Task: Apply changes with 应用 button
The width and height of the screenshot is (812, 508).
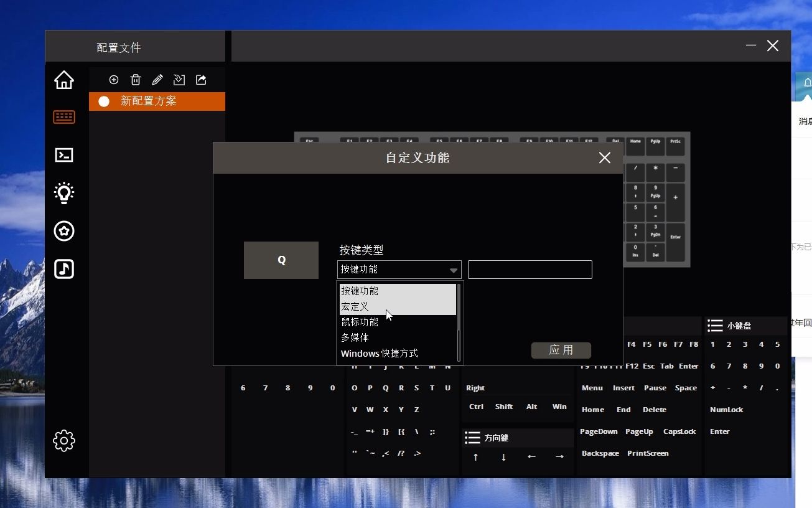Action: coord(561,350)
